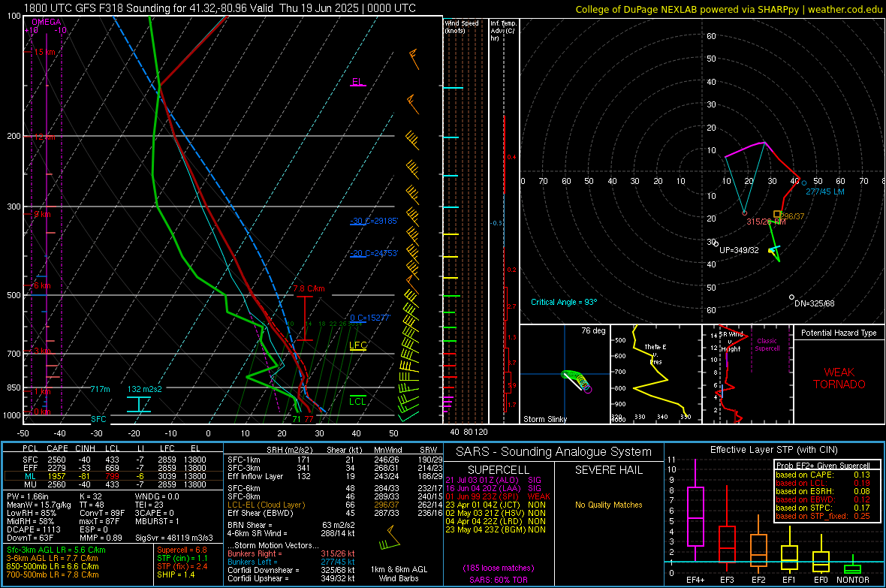Click the '(185 loose matches)' text
This screenshot has height=588, width=886.
point(499,568)
